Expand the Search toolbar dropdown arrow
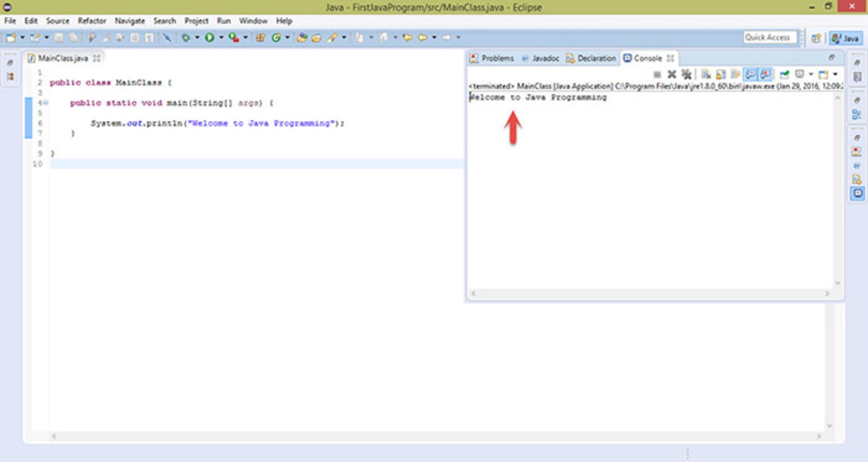The image size is (868, 462). pos(344,37)
